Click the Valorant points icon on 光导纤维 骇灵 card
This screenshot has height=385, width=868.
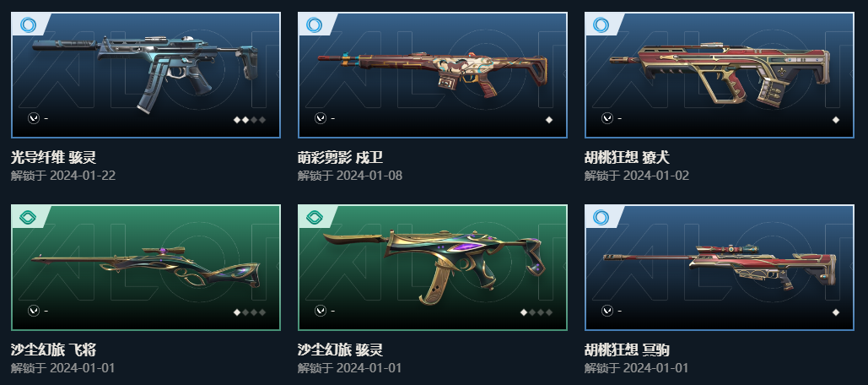point(34,118)
